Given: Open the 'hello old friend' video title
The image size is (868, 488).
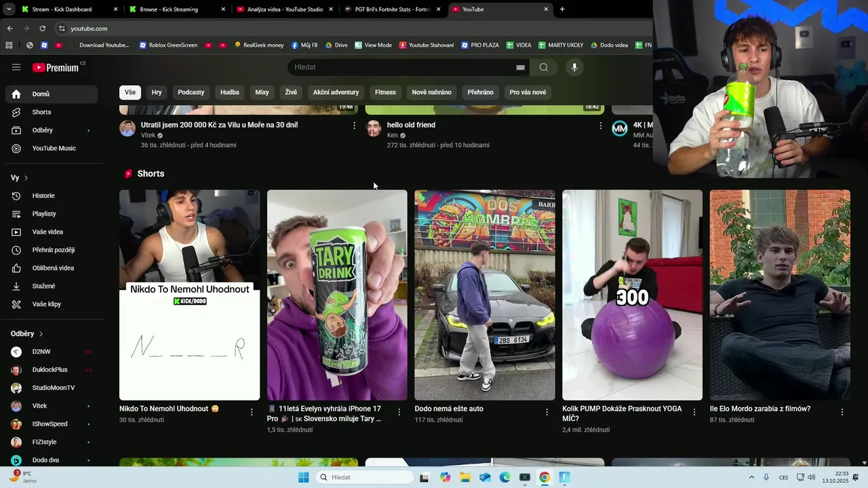Looking at the screenshot, I should click(x=411, y=125).
